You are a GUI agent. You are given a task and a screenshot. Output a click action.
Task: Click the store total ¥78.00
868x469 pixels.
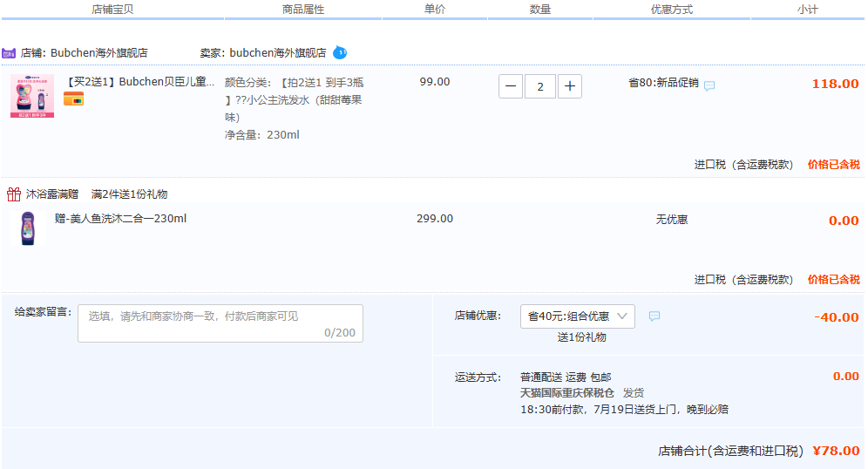point(836,451)
